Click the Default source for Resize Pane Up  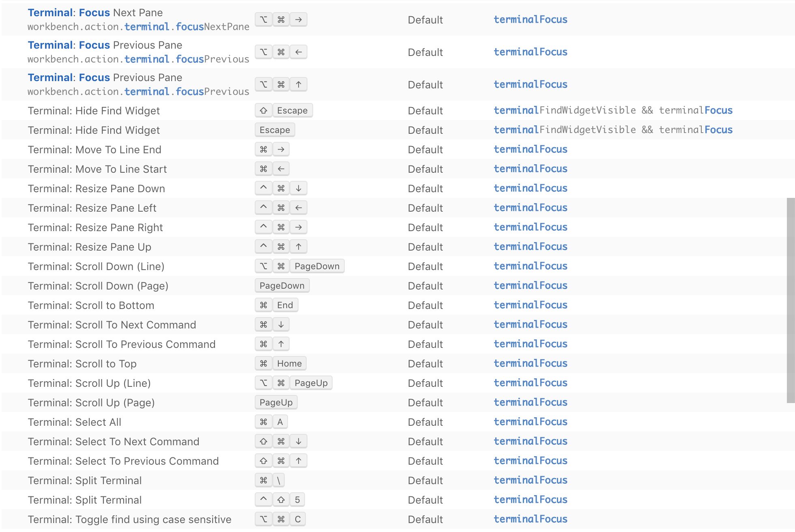point(425,247)
